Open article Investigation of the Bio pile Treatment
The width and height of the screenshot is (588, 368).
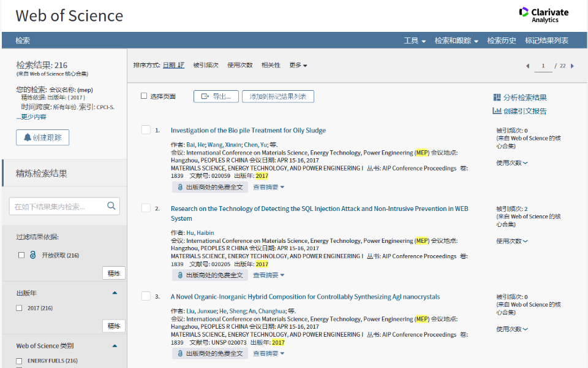248,130
